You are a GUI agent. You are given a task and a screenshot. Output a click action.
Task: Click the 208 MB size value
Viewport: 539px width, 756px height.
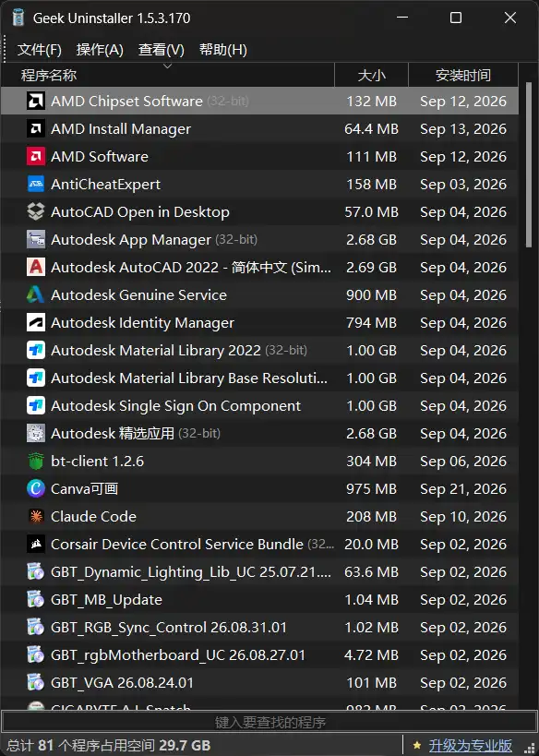point(371,516)
